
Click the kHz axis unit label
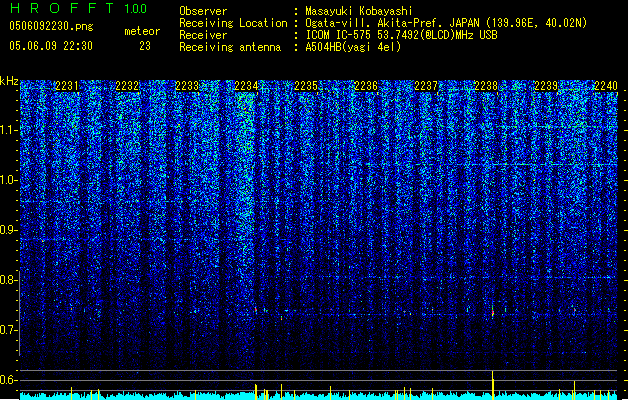coord(9,81)
